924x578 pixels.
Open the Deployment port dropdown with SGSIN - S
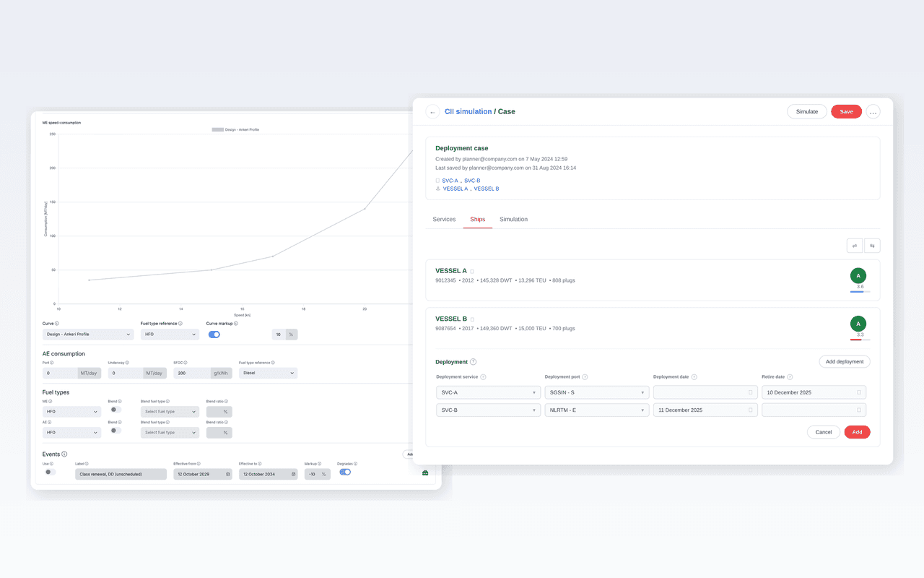pyautogui.click(x=596, y=392)
